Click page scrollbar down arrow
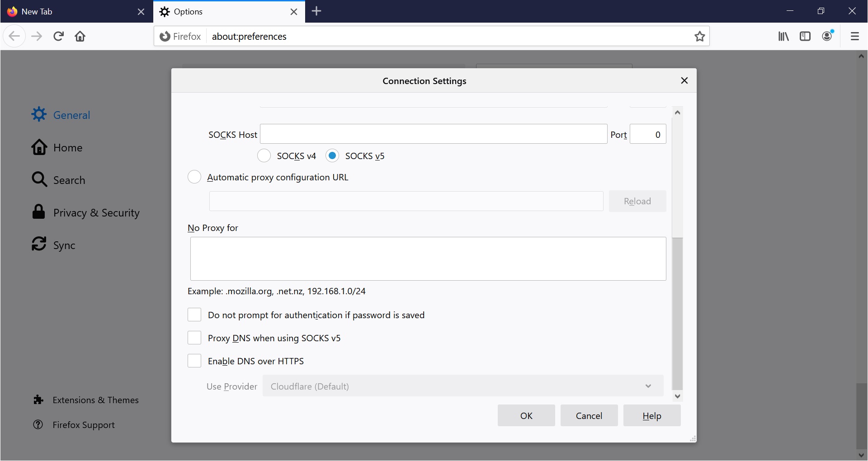Image resolution: width=868 pixels, height=461 pixels. point(861,455)
